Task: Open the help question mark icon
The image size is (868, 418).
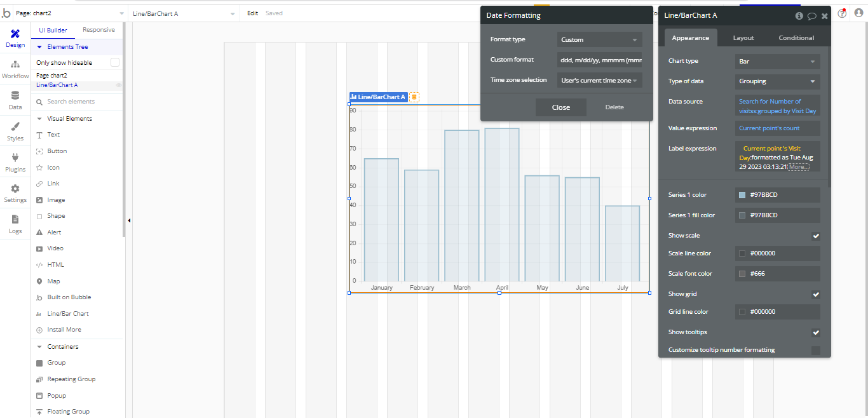Action: click(842, 13)
